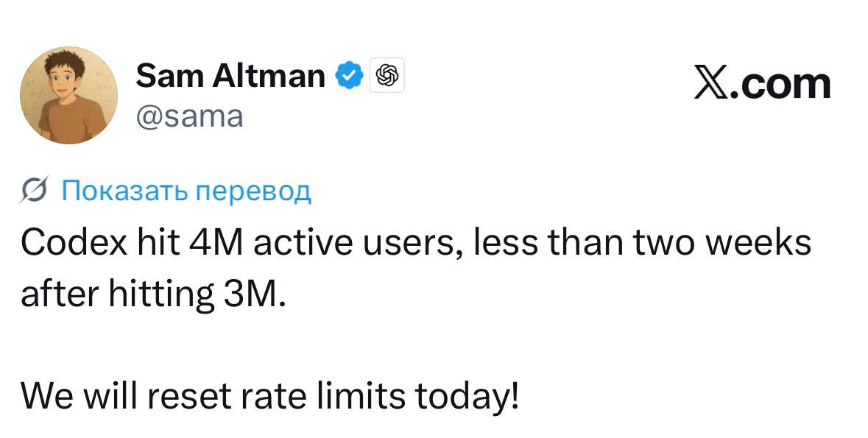The height and width of the screenshot is (438, 868).
Task: Click the word "hit" after Codex
Action: [x=155, y=244]
